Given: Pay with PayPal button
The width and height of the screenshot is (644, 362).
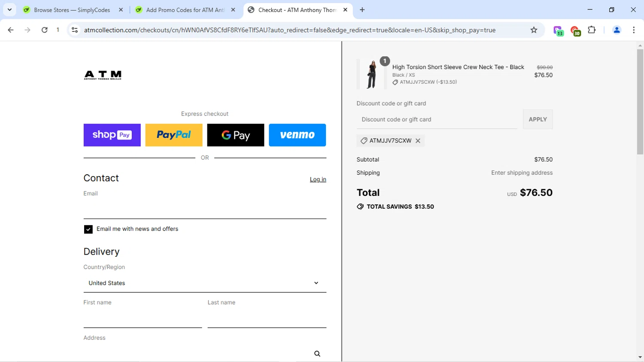Looking at the screenshot, I should tap(174, 135).
